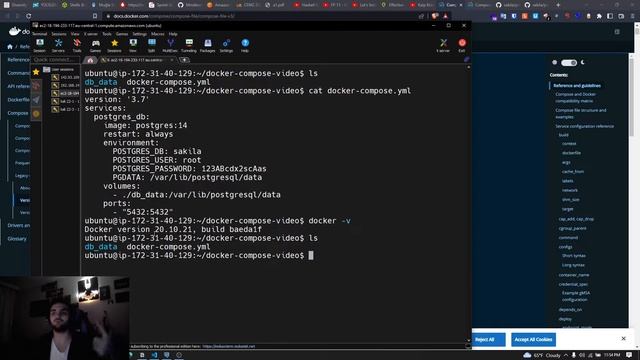Click the taskbar clock
The height and width of the screenshot is (360, 640).
(612, 355)
